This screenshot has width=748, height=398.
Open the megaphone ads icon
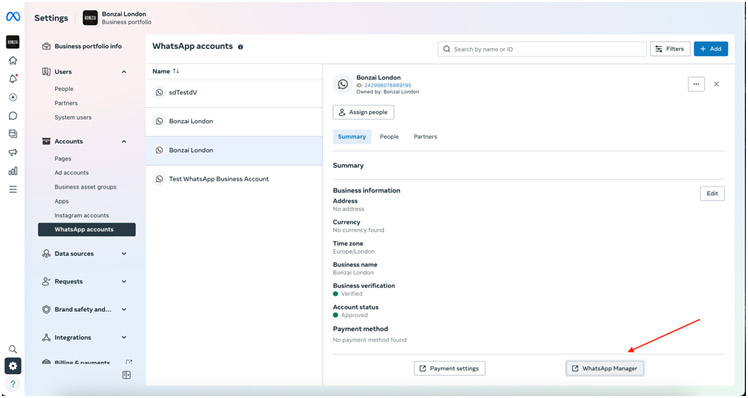coord(13,152)
